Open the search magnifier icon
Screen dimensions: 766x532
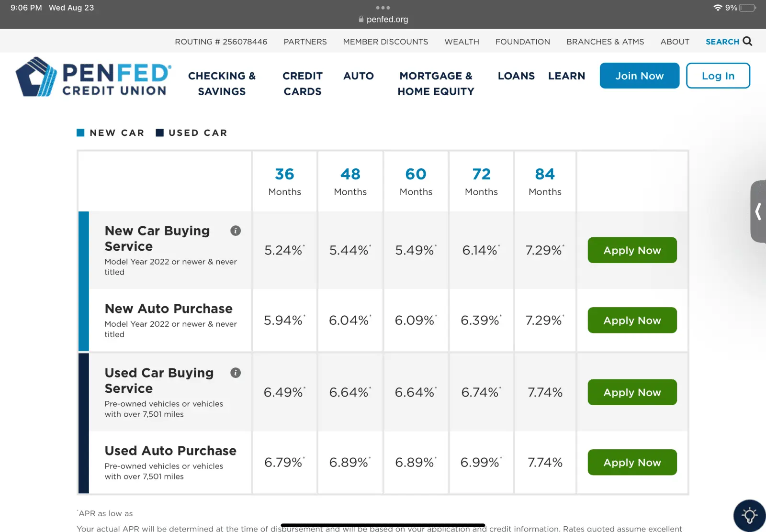747,41
